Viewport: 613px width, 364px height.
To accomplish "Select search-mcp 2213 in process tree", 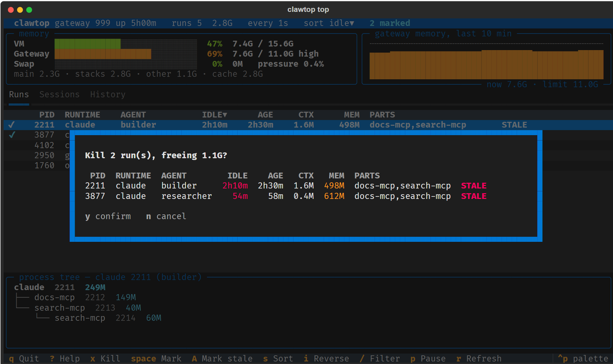I will (87, 308).
